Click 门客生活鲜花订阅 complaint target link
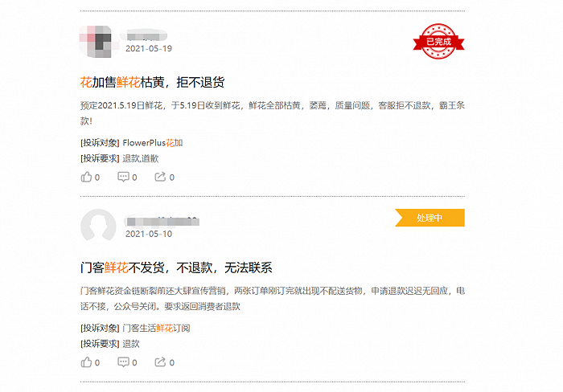This screenshot has height=392, width=563. 156,329
